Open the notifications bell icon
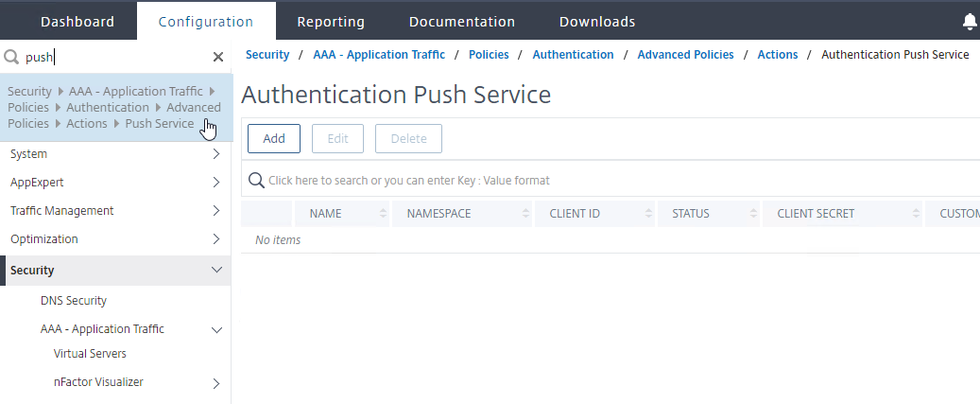This screenshot has width=980, height=404. tap(970, 22)
